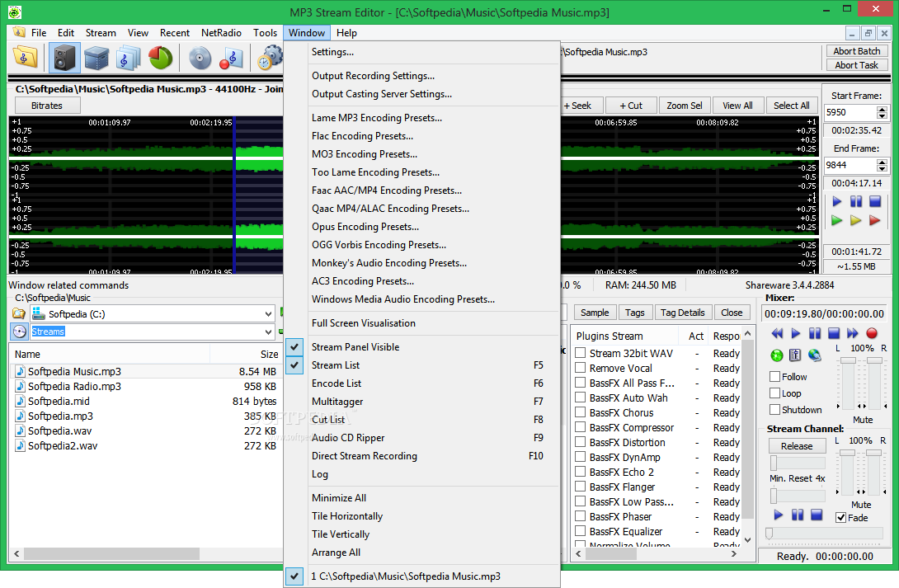Click the Mixer pause button

click(x=815, y=333)
